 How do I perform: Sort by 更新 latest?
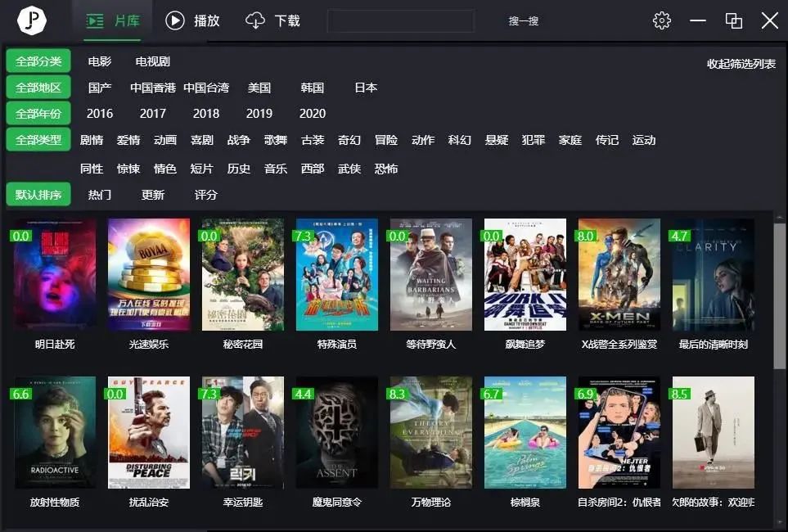point(153,195)
